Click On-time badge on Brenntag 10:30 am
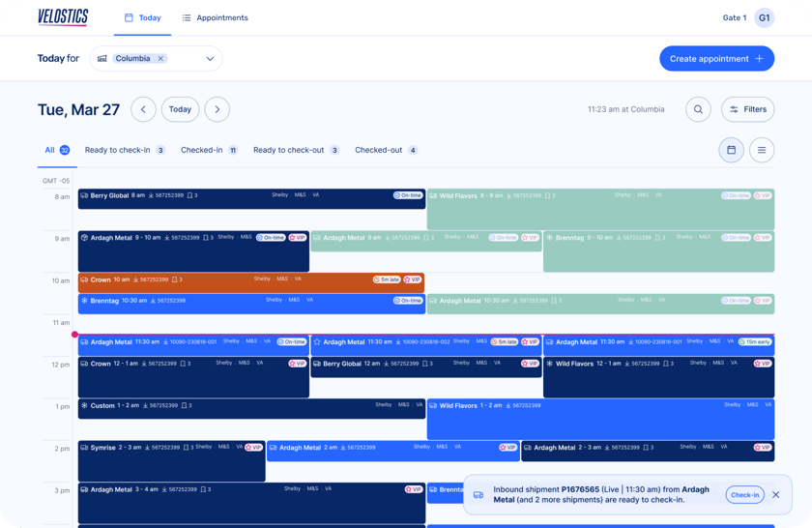 click(408, 301)
